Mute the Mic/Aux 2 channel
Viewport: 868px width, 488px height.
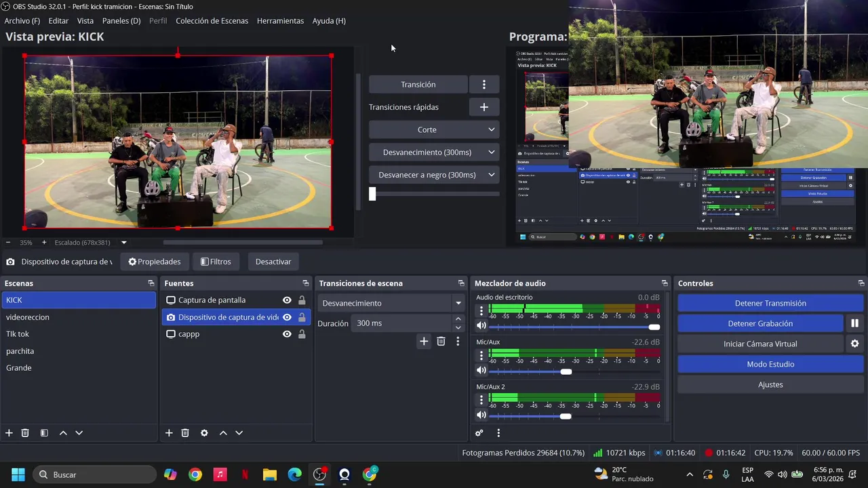coord(481,415)
